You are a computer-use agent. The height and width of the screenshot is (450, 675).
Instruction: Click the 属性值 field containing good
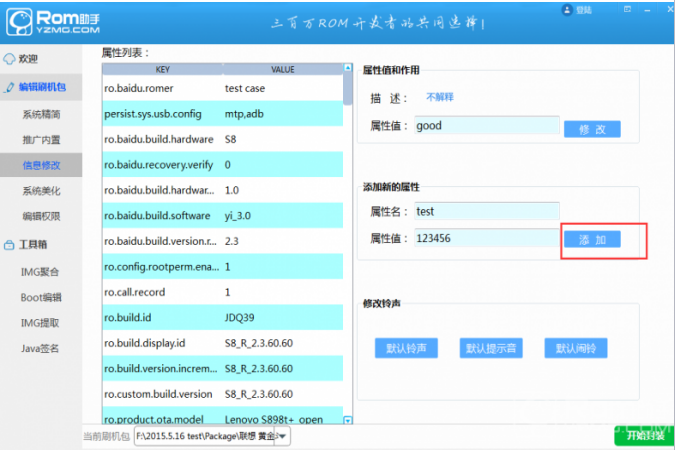(487, 125)
